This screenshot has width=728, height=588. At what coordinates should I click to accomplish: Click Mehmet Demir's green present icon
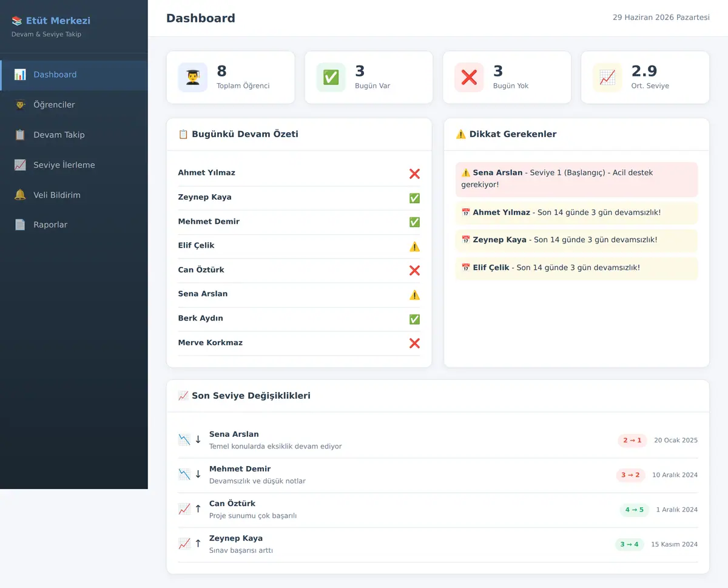[414, 222]
